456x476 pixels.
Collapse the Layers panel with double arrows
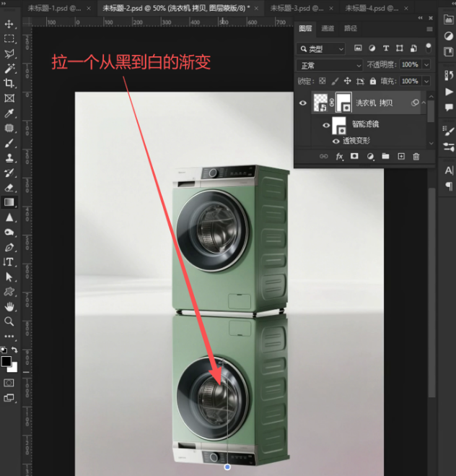pyautogui.click(x=420, y=18)
